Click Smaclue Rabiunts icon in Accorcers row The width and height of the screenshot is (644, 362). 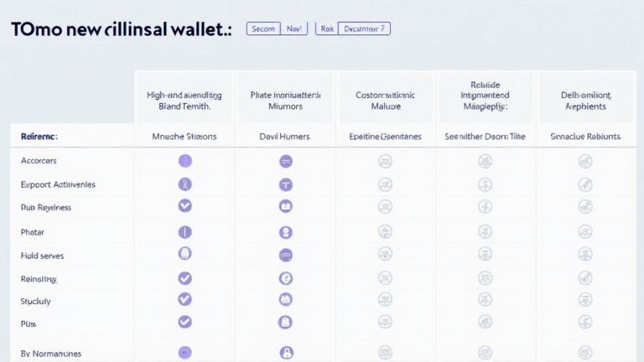[585, 161]
